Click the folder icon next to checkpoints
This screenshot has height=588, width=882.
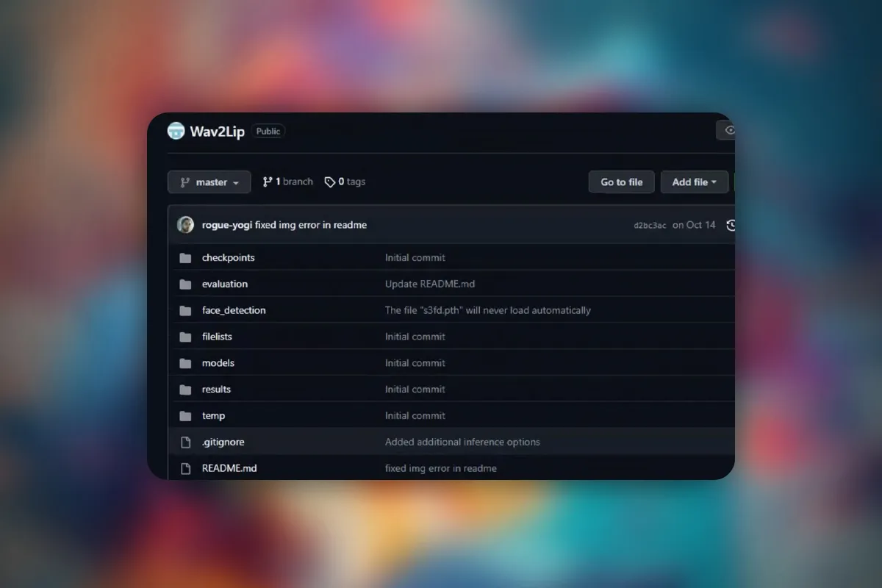tap(185, 258)
